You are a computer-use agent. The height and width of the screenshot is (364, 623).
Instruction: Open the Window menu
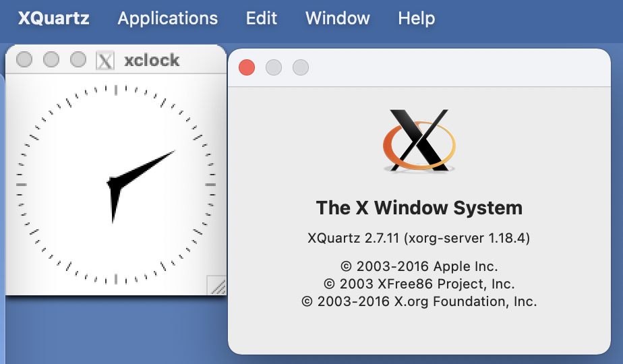[x=338, y=18]
